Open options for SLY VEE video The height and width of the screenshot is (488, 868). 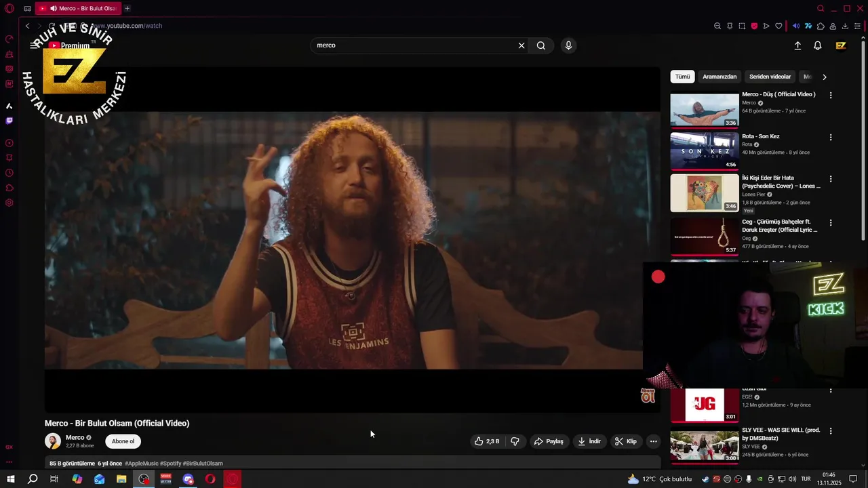[830, 432]
